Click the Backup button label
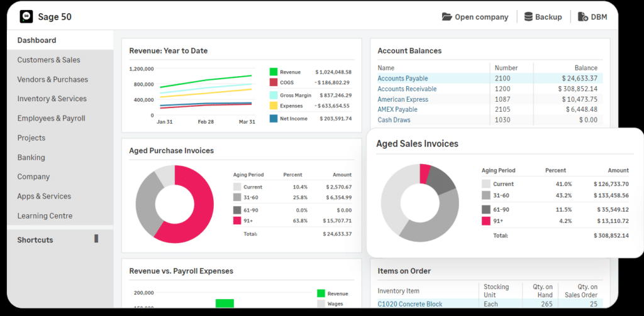 point(548,17)
